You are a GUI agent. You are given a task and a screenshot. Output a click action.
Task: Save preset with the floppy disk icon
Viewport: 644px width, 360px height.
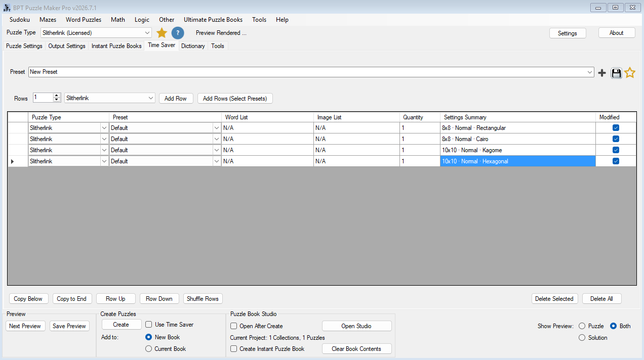pyautogui.click(x=616, y=73)
